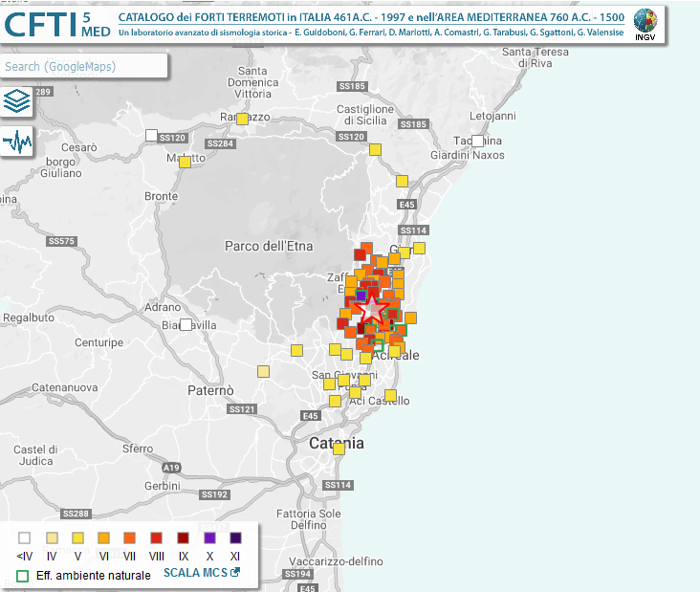Click the intensity VIII red legend swatch
Screen dimensions: 700x592
coord(156,538)
